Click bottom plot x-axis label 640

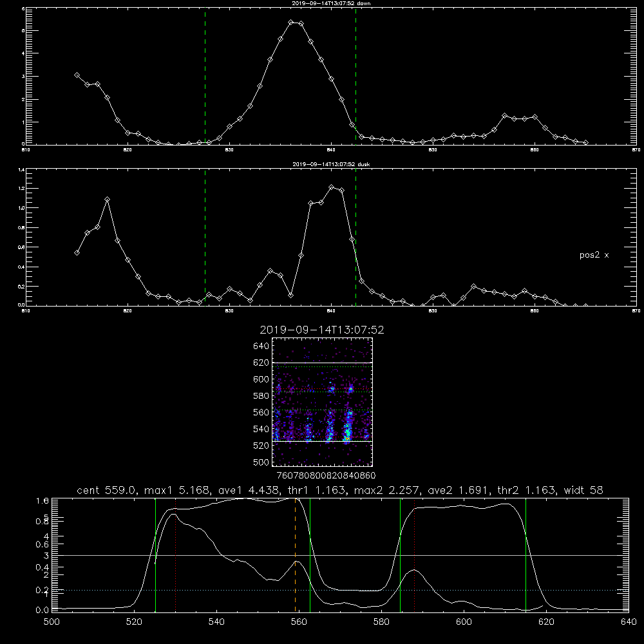(629, 622)
